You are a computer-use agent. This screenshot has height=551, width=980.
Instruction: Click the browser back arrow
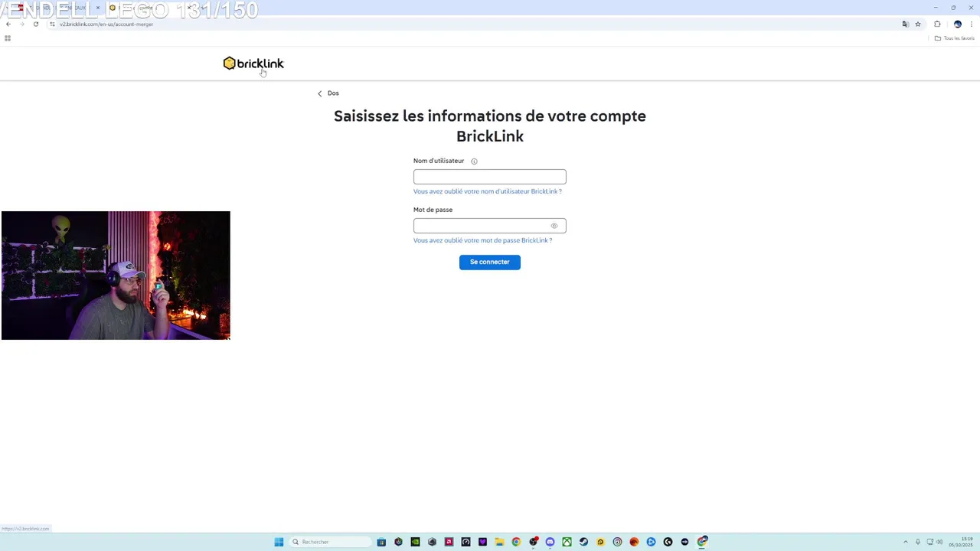point(8,24)
